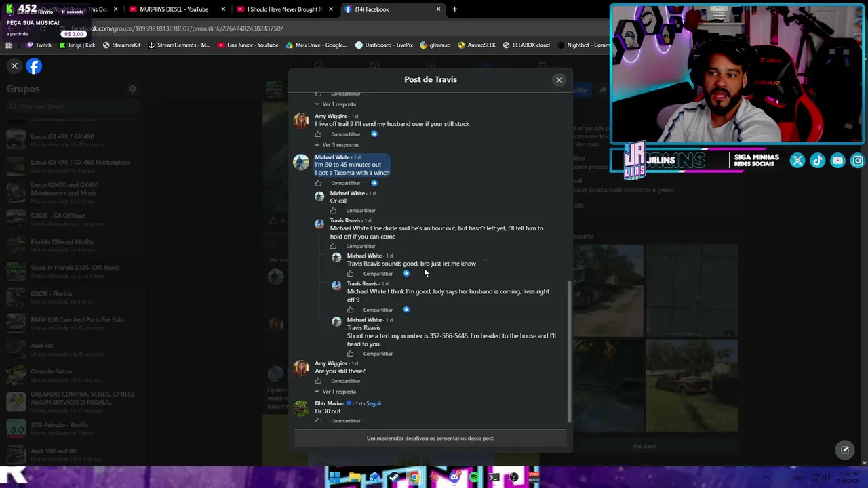Open Groups settings gear in sidebar

point(132,89)
